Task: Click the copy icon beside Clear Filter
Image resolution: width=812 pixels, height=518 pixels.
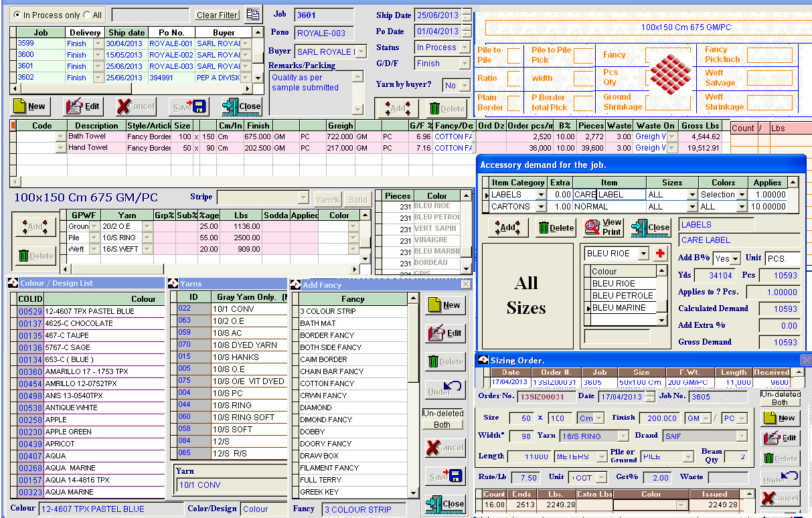Action: click(x=252, y=15)
